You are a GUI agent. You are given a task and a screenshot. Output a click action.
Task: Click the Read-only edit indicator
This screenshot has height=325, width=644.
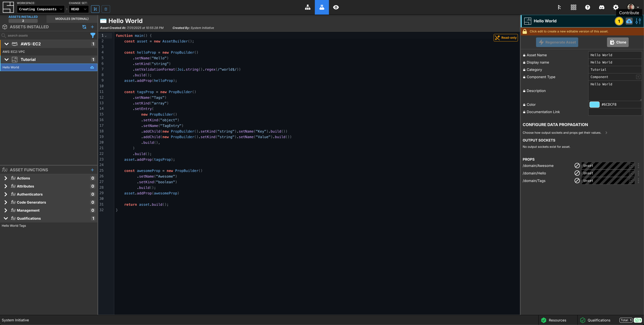(505, 38)
